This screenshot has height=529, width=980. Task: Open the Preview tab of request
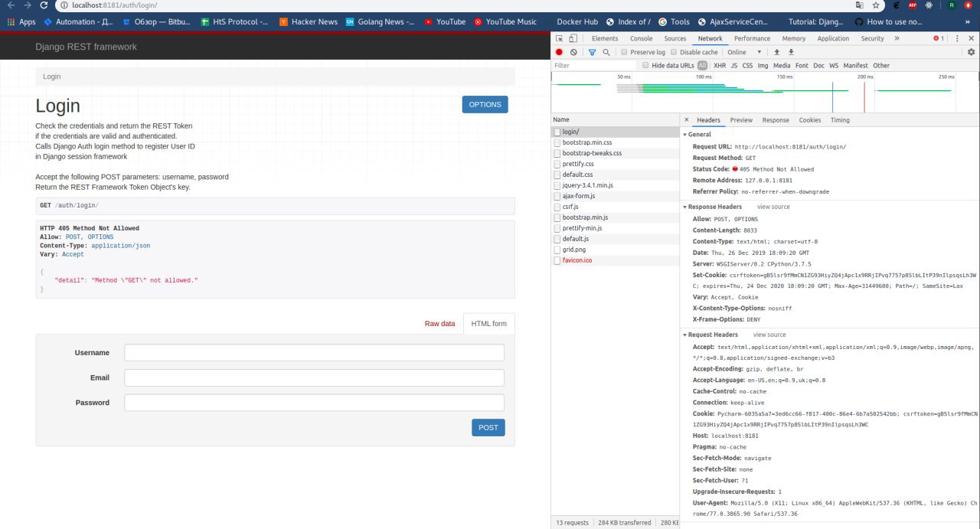(x=741, y=120)
